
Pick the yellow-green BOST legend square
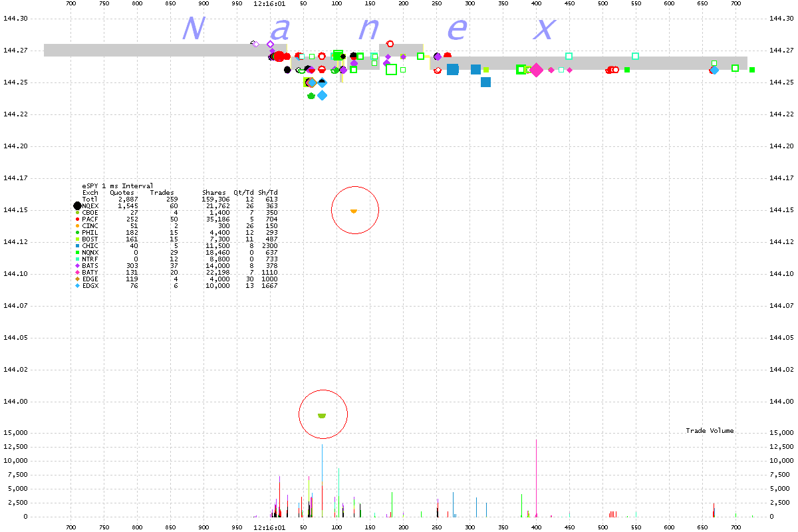pos(78,239)
